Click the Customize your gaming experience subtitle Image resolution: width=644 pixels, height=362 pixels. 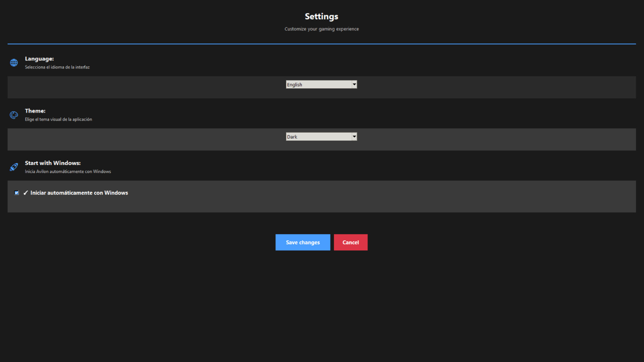click(321, 29)
